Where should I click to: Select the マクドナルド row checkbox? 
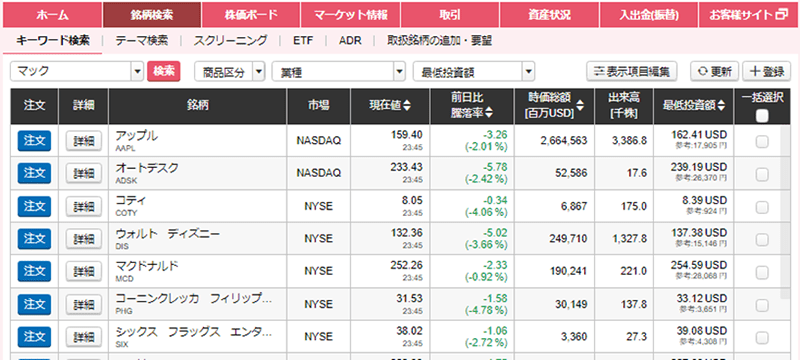point(762,273)
